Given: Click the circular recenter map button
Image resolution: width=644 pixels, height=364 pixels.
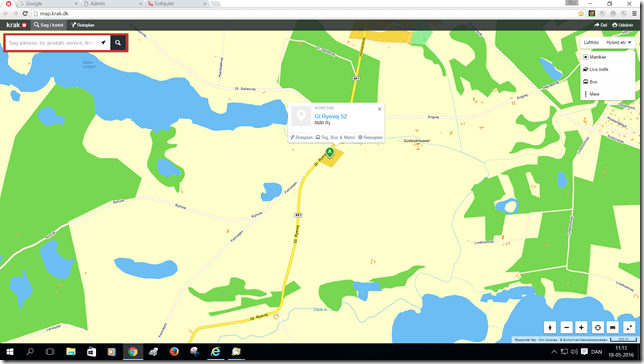Looking at the screenshot, I should click(x=598, y=327).
